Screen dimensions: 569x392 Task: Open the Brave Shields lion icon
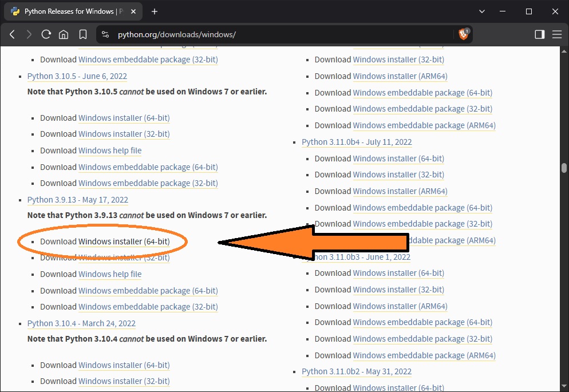[x=464, y=34]
